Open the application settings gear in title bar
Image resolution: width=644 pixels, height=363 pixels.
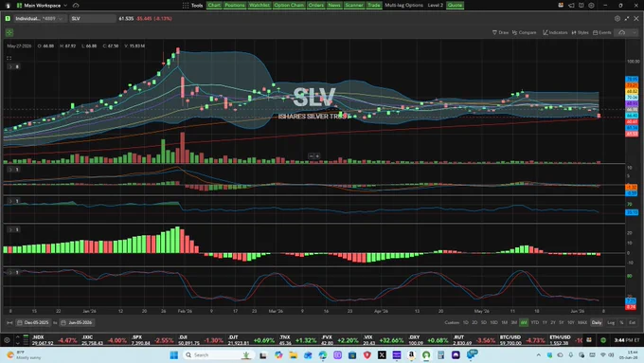pyautogui.click(x=591, y=6)
